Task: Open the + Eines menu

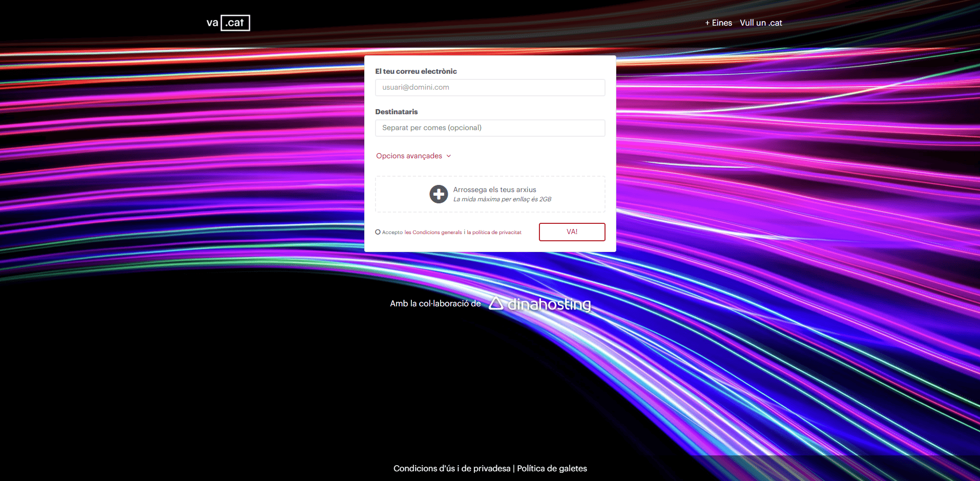Action: 718,23
